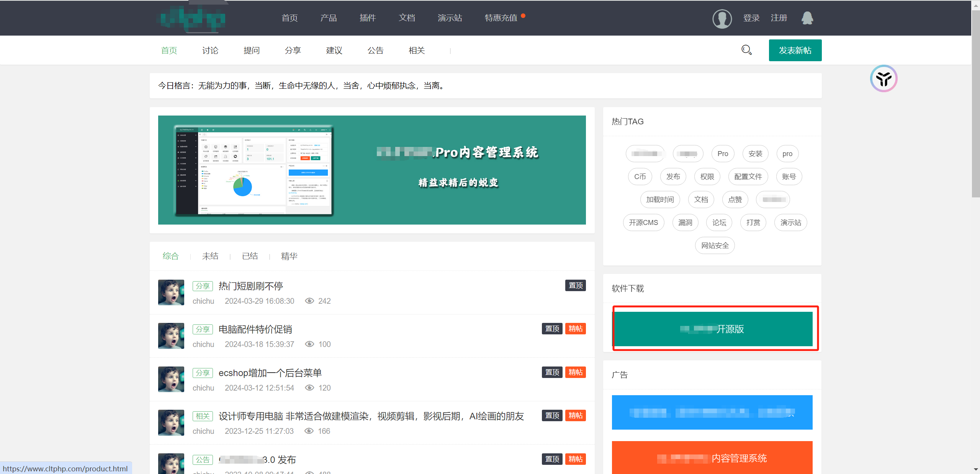The height and width of the screenshot is (474, 980).
Task: Open the 提问 forum category
Action: [x=251, y=50]
